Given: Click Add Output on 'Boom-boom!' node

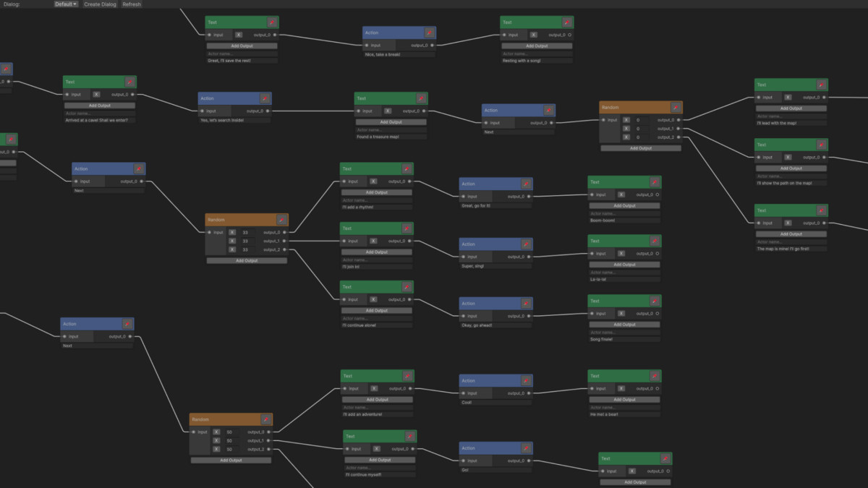Looking at the screenshot, I should 624,205.
